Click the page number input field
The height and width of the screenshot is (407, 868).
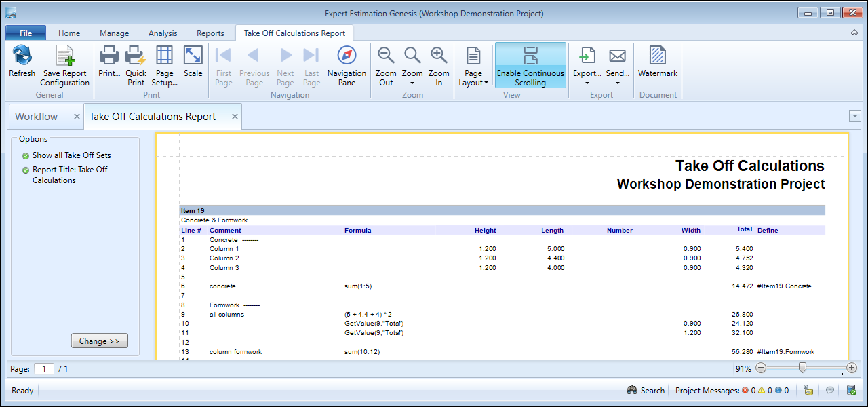[44, 369]
